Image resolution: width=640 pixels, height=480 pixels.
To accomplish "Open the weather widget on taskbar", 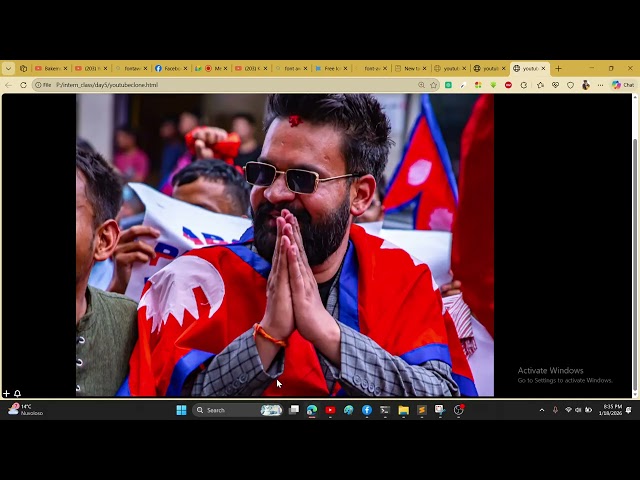I will (28, 410).
